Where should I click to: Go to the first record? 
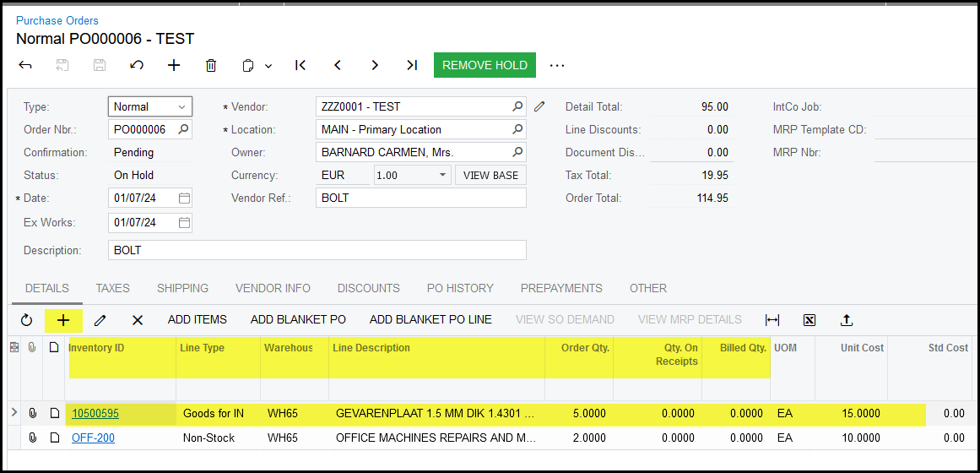coord(300,65)
